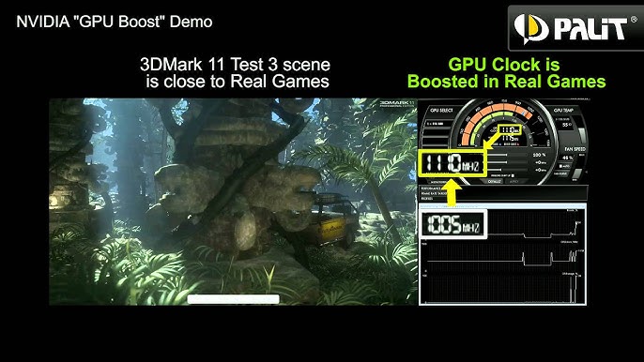Toggle the fan speed Auto checkbox

tap(560, 166)
